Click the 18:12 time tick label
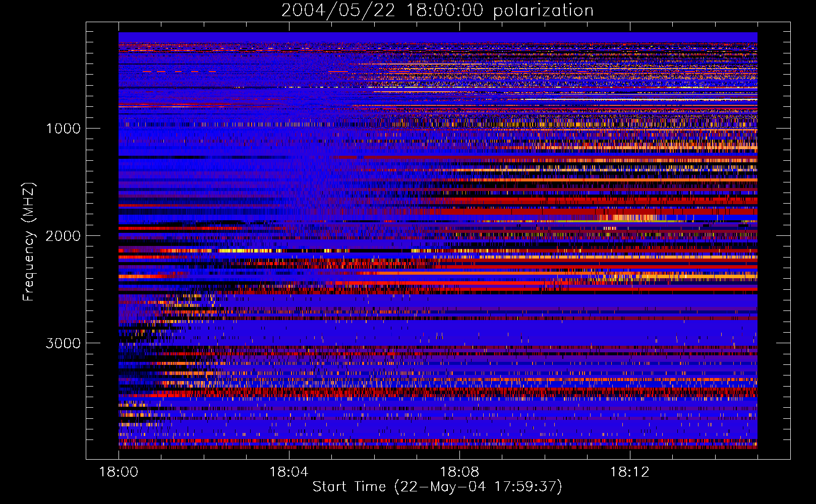The width and height of the screenshot is (816, 504). tap(629, 472)
